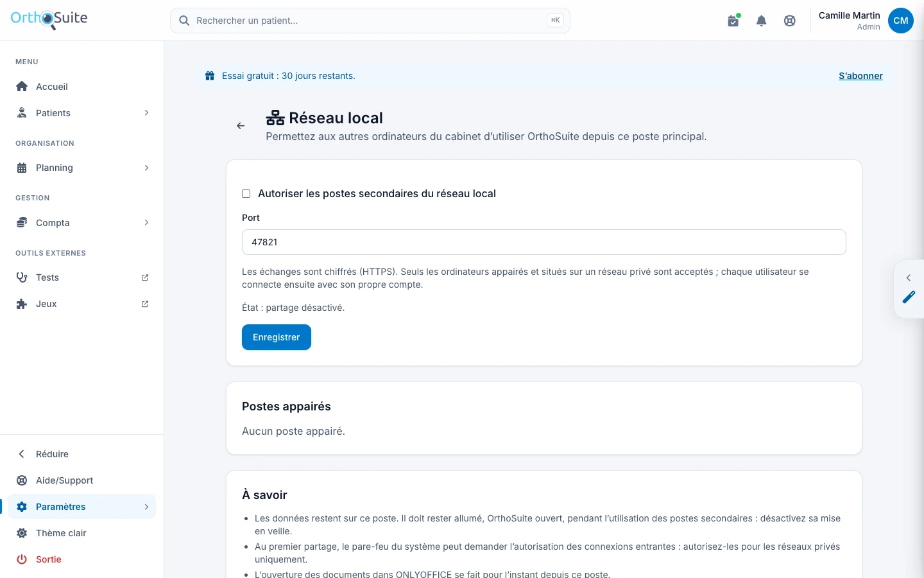The height and width of the screenshot is (578, 924).
Task: Expand the Patients submenu chevron
Action: click(146, 113)
